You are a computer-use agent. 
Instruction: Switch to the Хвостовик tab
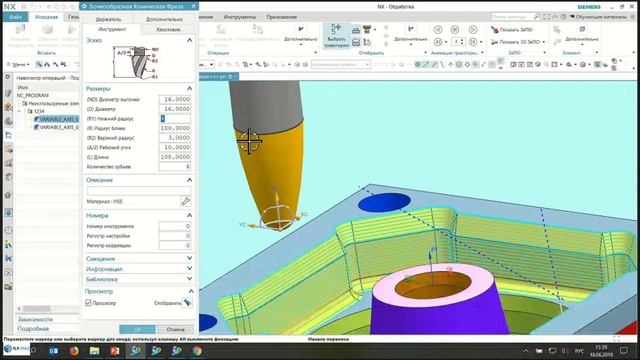pos(168,29)
